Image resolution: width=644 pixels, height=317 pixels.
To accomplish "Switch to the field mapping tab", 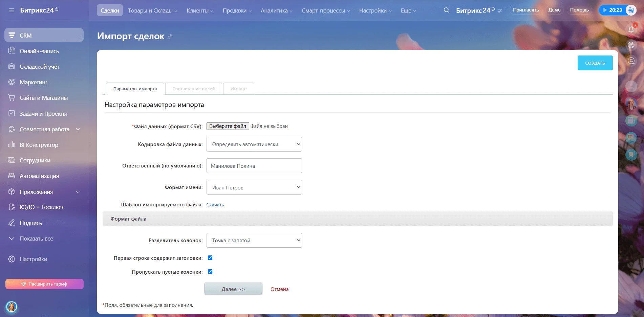I will pos(193,89).
